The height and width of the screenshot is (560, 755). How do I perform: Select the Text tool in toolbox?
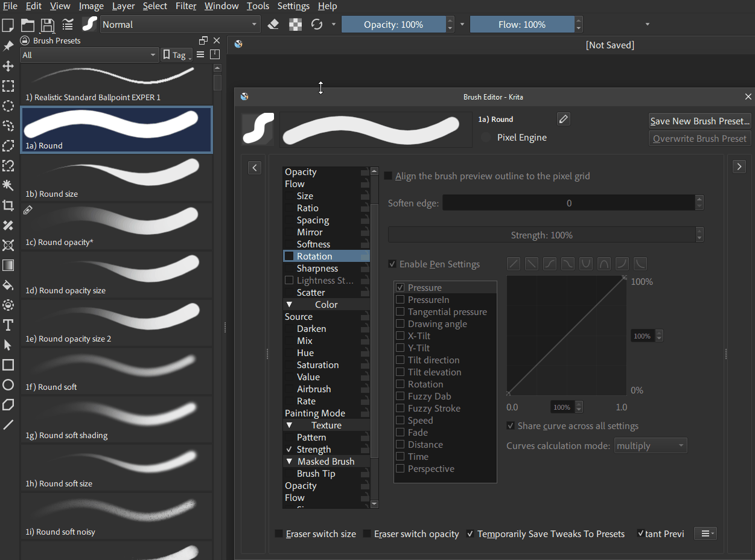pos(8,325)
